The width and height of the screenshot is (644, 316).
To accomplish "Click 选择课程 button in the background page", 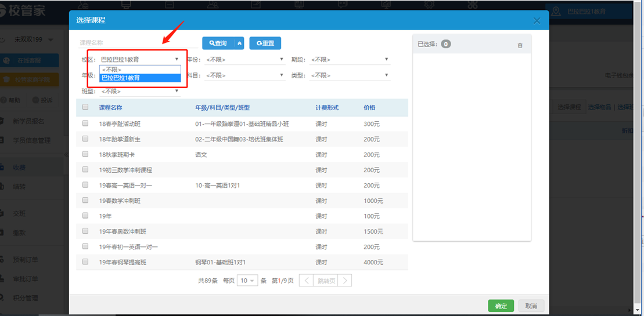I will tap(569, 107).
